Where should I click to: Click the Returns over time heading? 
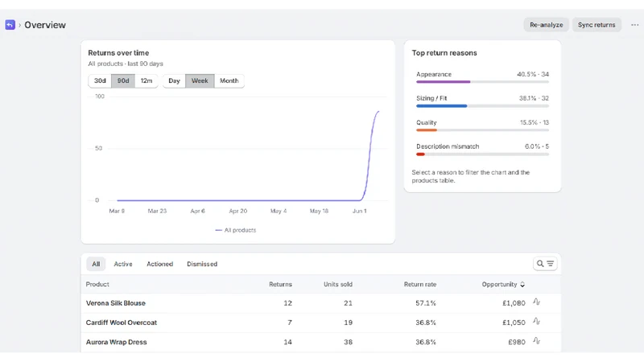click(118, 53)
